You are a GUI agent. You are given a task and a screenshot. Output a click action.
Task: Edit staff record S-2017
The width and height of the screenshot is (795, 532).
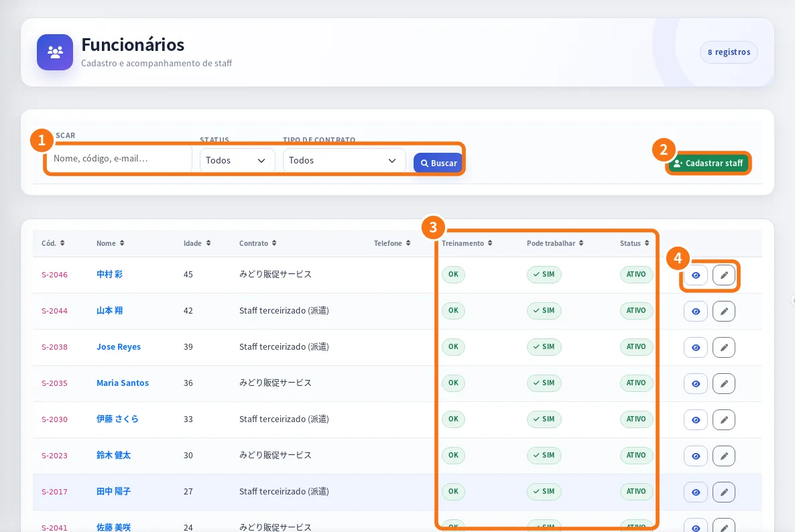[724, 492]
